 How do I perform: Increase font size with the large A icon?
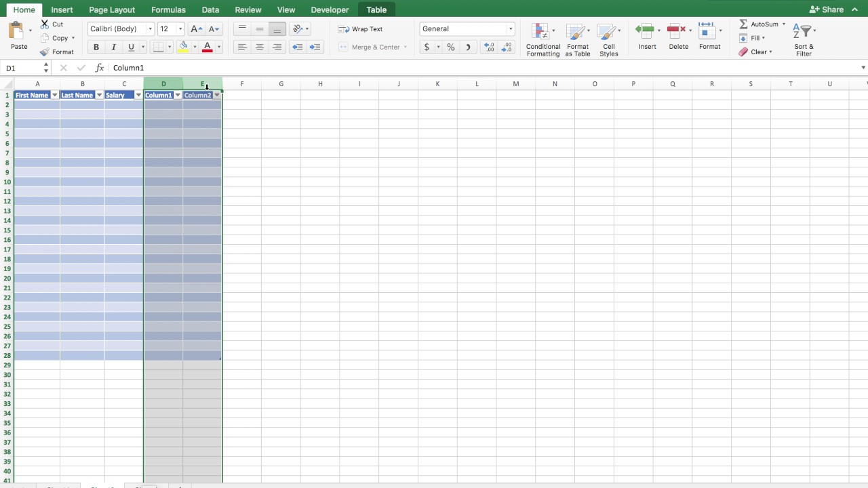196,29
